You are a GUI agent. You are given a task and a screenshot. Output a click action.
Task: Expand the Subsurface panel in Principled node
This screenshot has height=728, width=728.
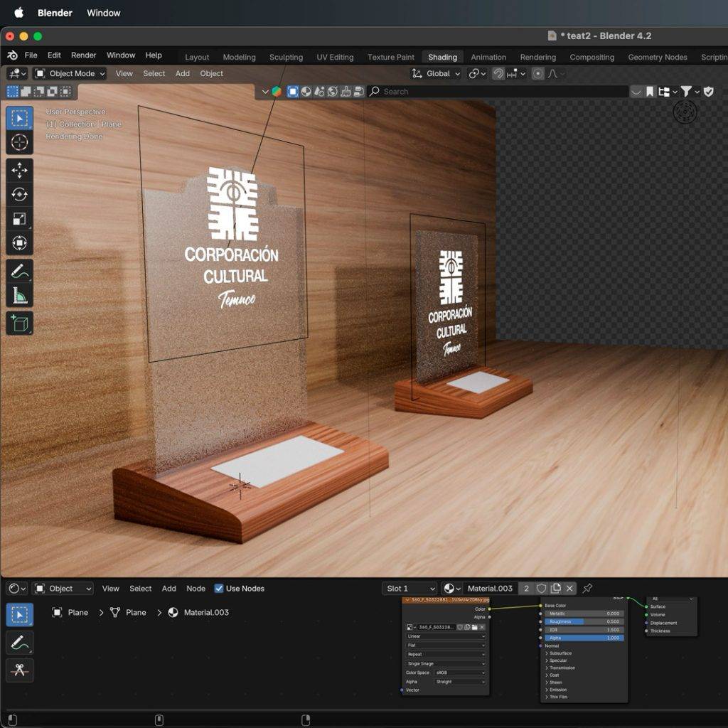pos(557,653)
